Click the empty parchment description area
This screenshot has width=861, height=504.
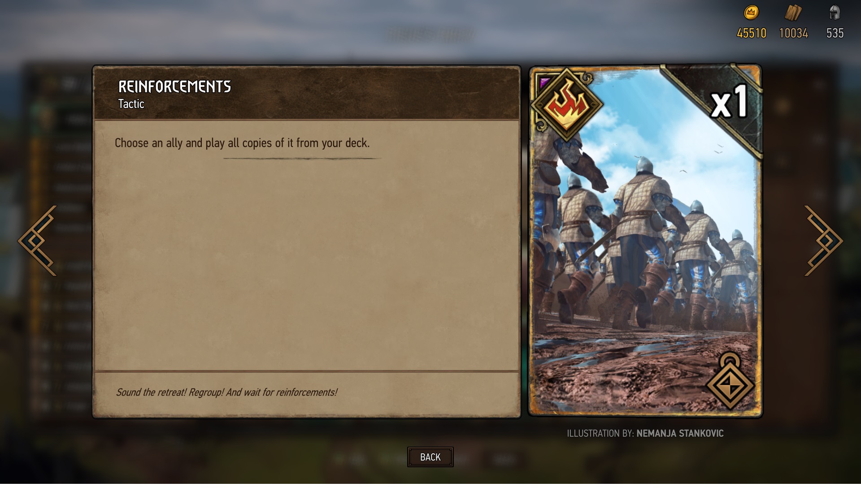307,264
